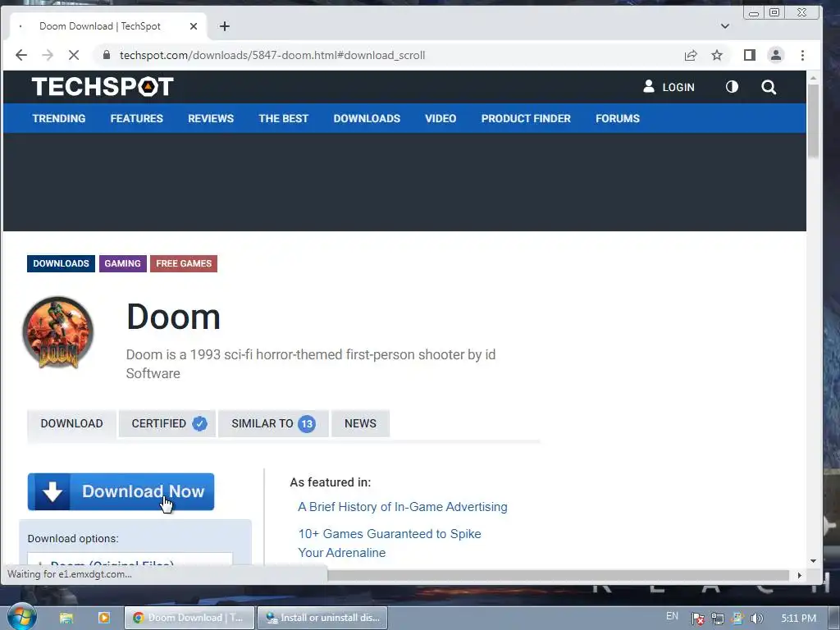Viewport: 840px width, 630px height.
Task: Click the Doom heading title
Action: [174, 317]
